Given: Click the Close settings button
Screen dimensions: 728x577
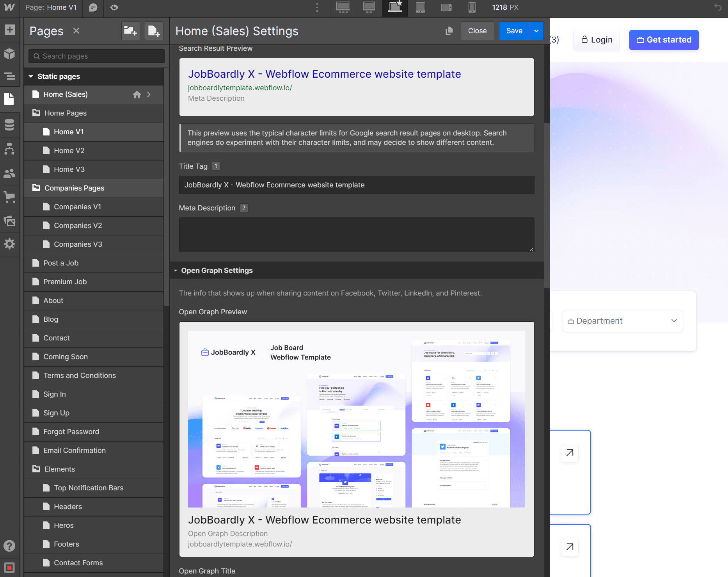Looking at the screenshot, I should pos(477,31).
